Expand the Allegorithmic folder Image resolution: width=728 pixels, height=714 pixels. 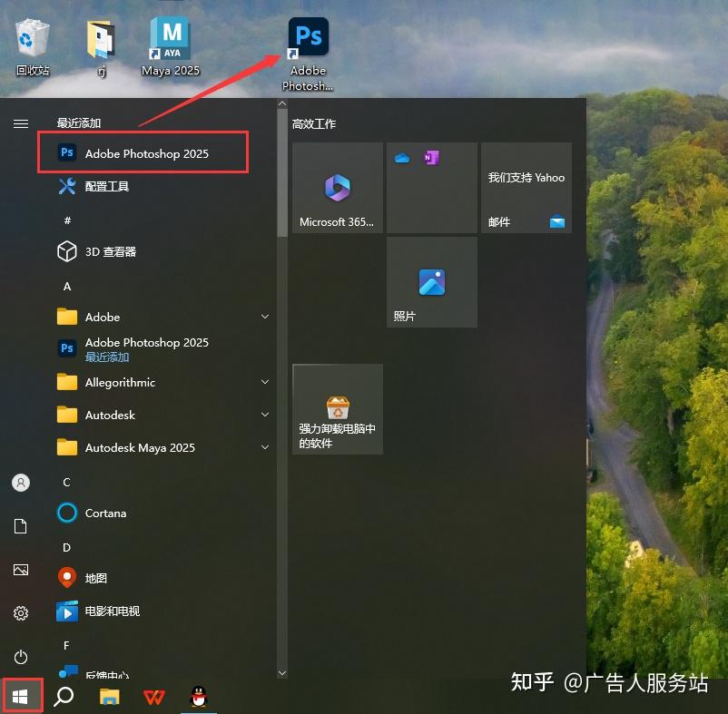264,382
